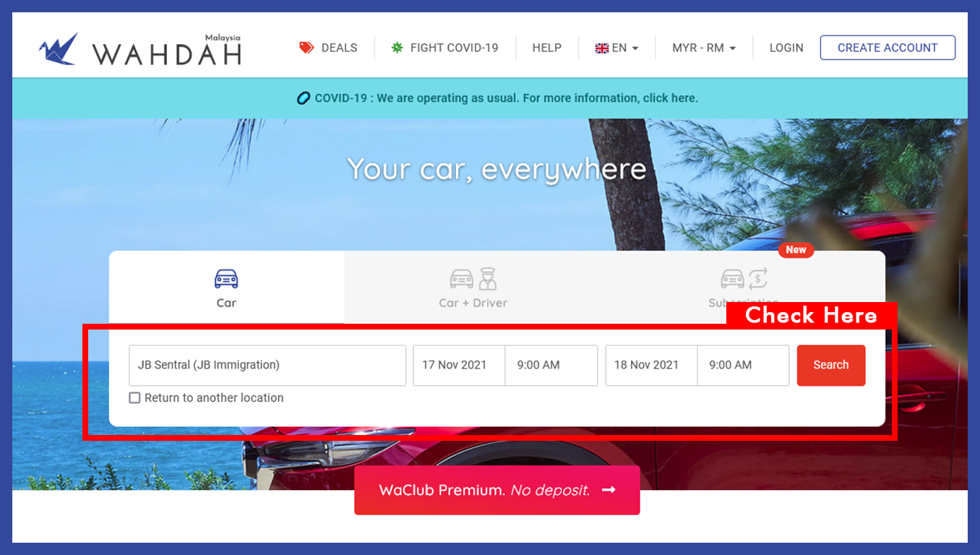The width and height of the screenshot is (980, 555).
Task: Open the DEALS menu item
Action: click(329, 48)
